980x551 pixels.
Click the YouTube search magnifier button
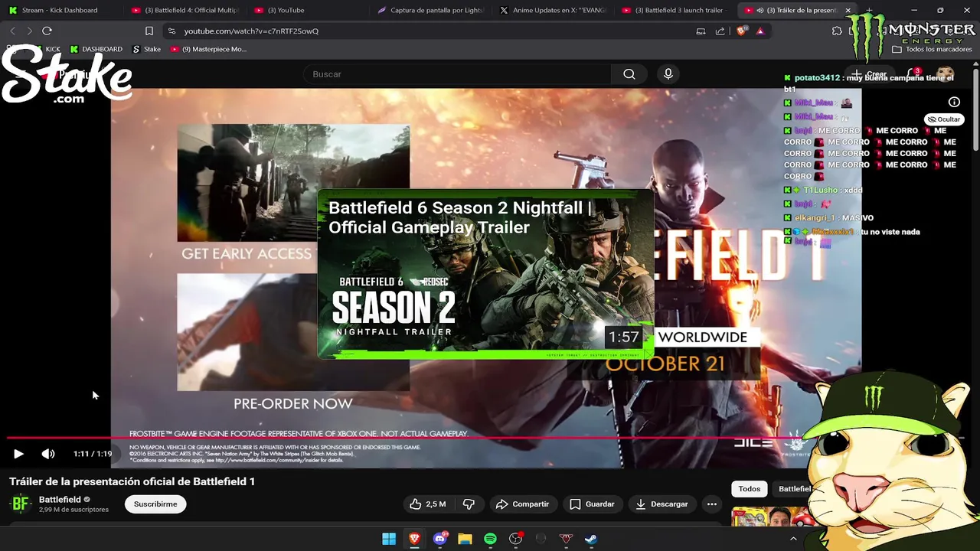(x=629, y=74)
